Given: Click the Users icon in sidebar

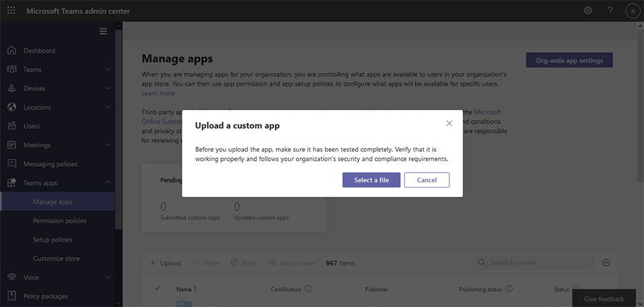Looking at the screenshot, I should point(12,126).
